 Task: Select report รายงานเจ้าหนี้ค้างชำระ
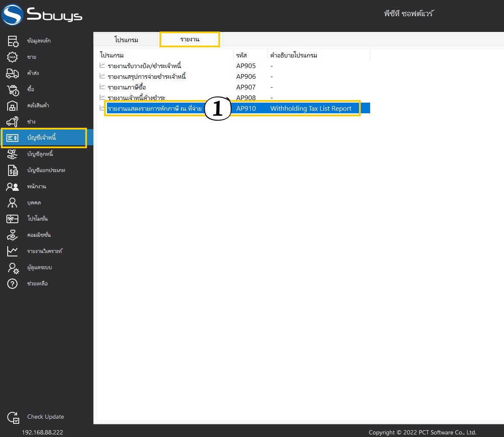tap(136, 98)
